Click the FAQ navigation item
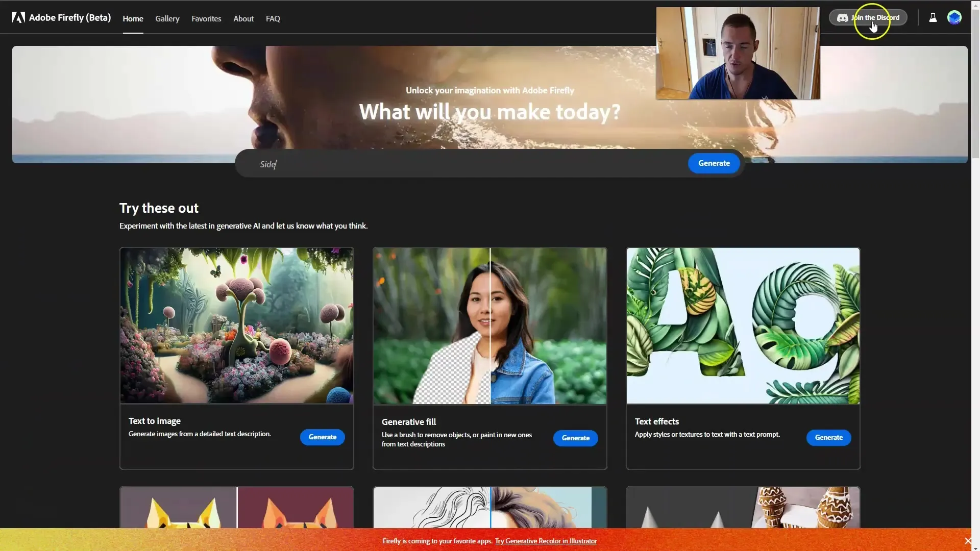Image resolution: width=980 pixels, height=551 pixels. 273,17
